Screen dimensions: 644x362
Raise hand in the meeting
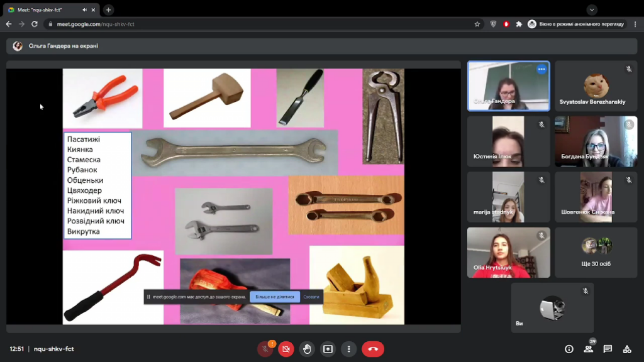[307, 349]
